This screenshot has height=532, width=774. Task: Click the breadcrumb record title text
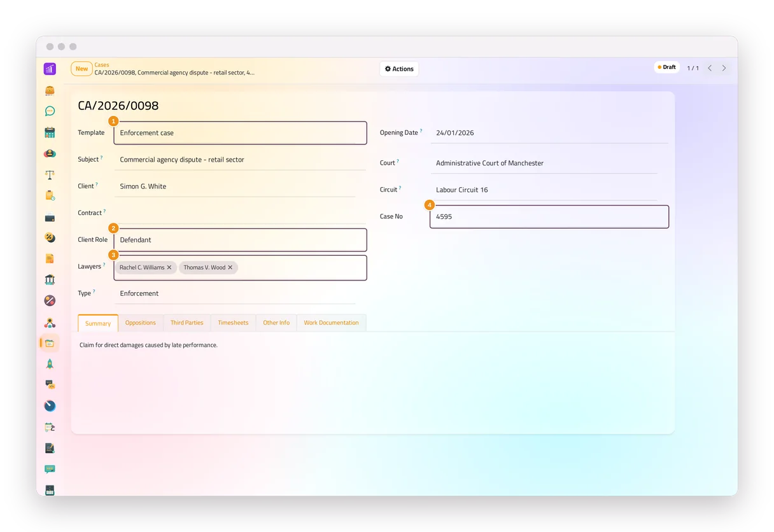pyautogui.click(x=174, y=73)
